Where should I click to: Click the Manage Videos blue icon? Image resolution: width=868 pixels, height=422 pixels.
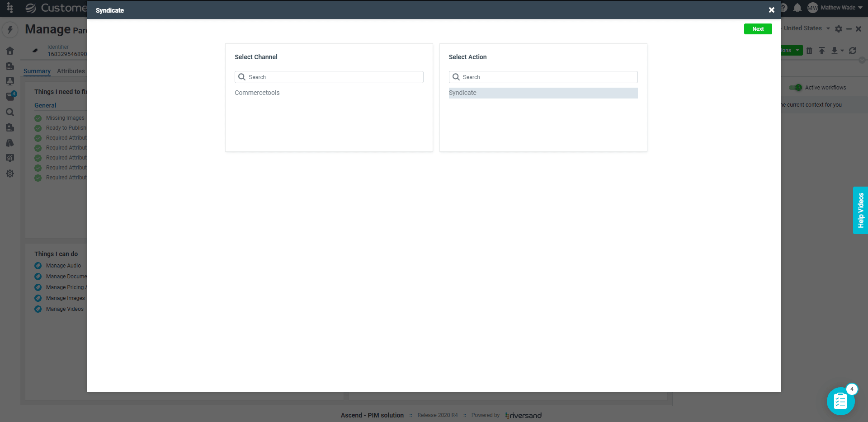[38, 309]
